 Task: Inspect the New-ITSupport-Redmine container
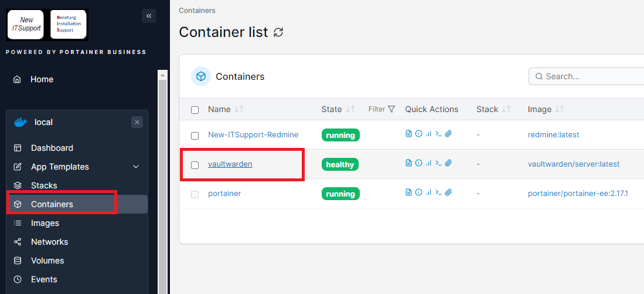tap(418, 134)
